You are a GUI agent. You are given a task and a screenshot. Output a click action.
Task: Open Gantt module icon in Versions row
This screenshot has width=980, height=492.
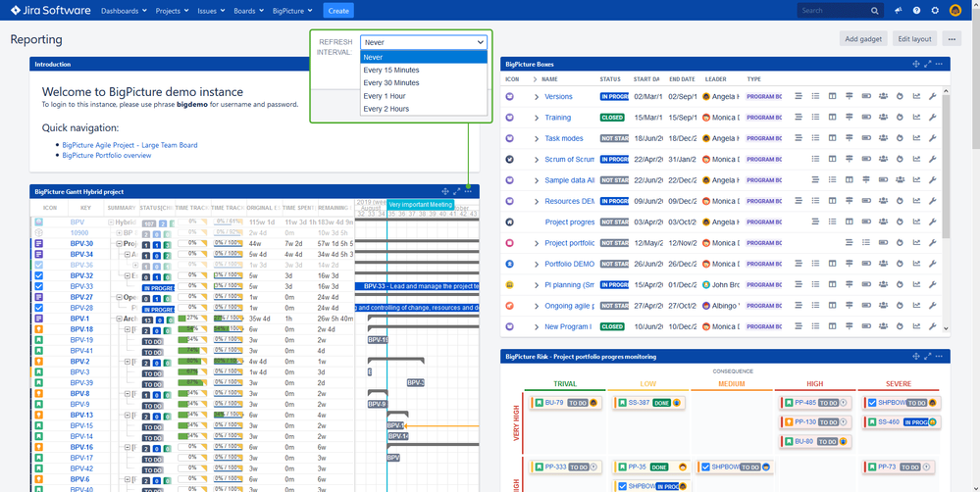click(x=799, y=96)
